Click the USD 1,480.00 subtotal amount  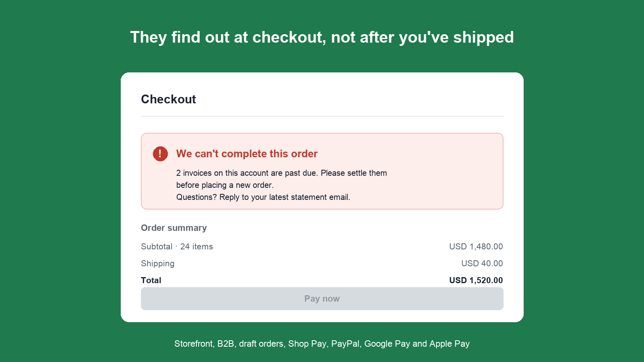476,247
